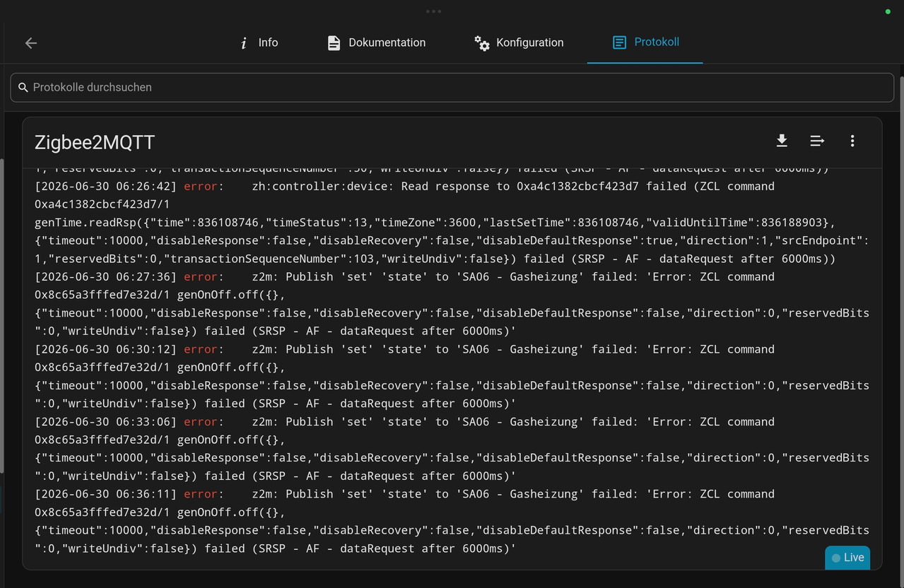The image size is (904, 588).
Task: Click the Info tab's italic i icon
Action: click(x=244, y=43)
